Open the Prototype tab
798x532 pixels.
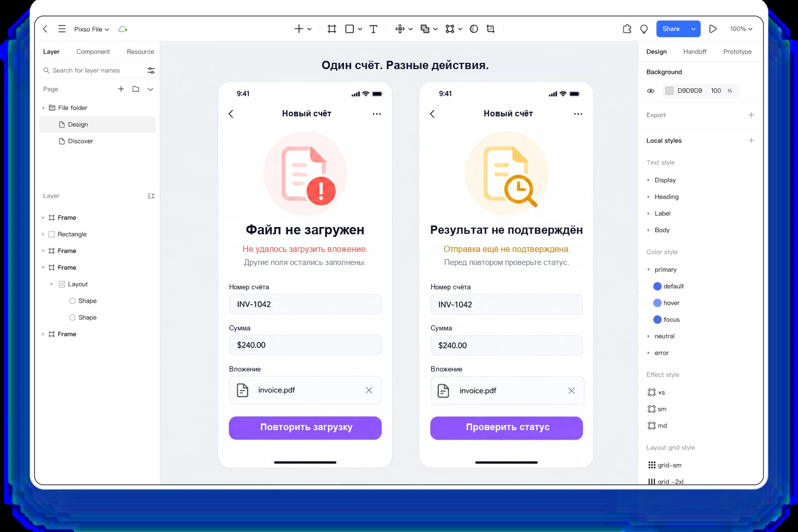737,51
